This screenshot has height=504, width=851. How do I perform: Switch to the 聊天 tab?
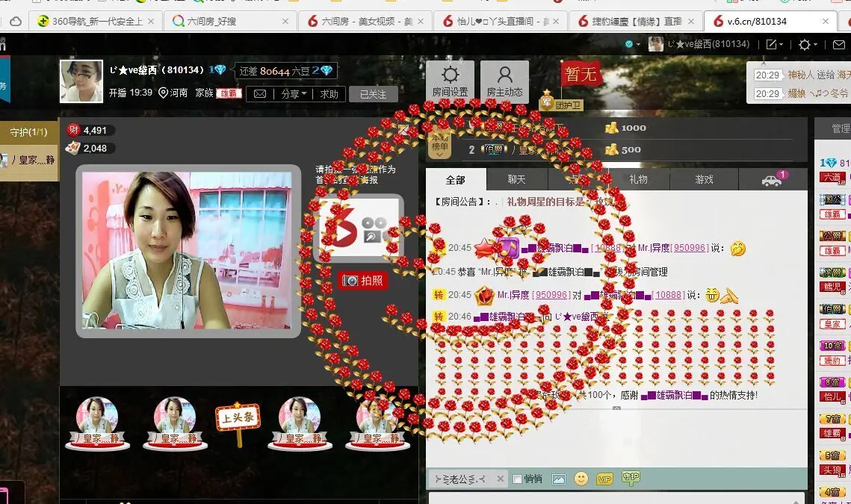tap(517, 179)
